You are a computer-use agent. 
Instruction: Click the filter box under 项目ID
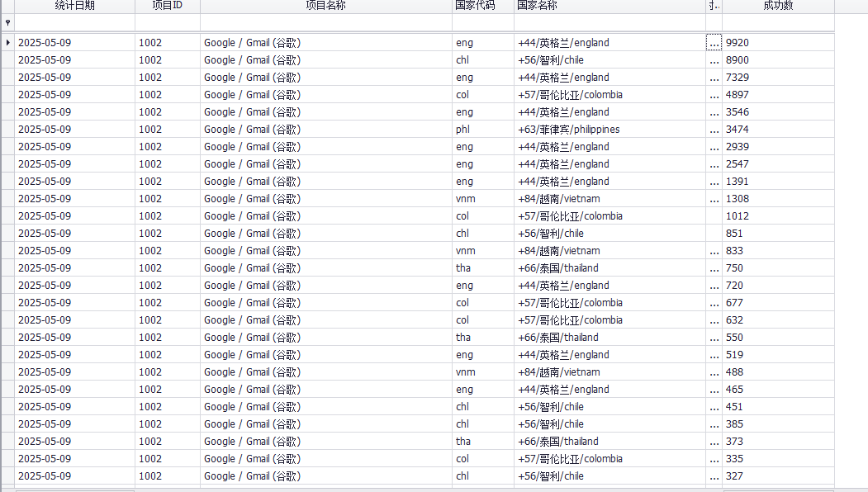(x=167, y=22)
